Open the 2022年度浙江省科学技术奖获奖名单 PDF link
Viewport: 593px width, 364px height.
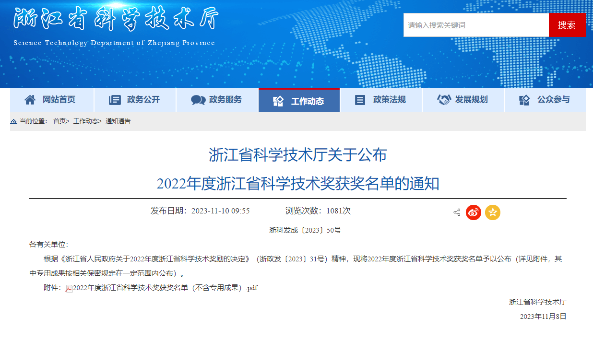165,288
